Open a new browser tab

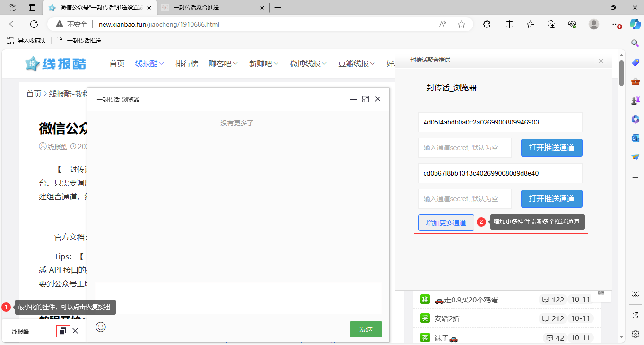(x=278, y=8)
